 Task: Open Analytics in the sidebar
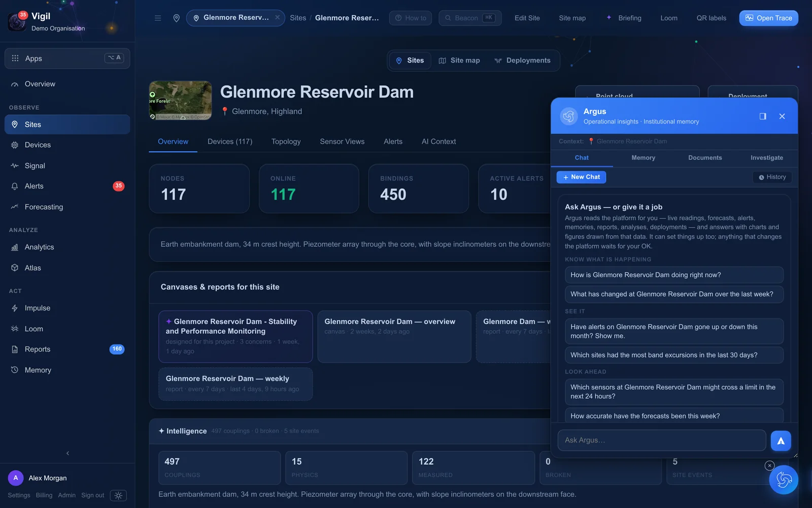click(67, 247)
